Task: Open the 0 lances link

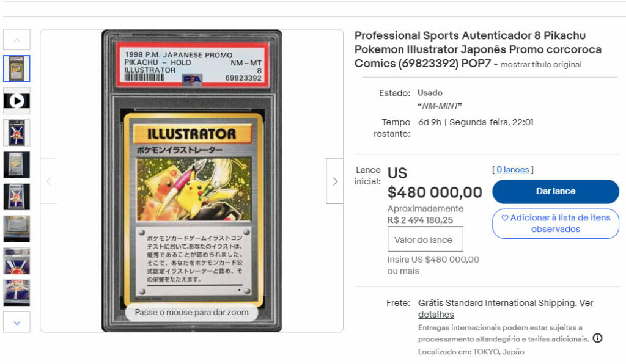Action: (513, 169)
